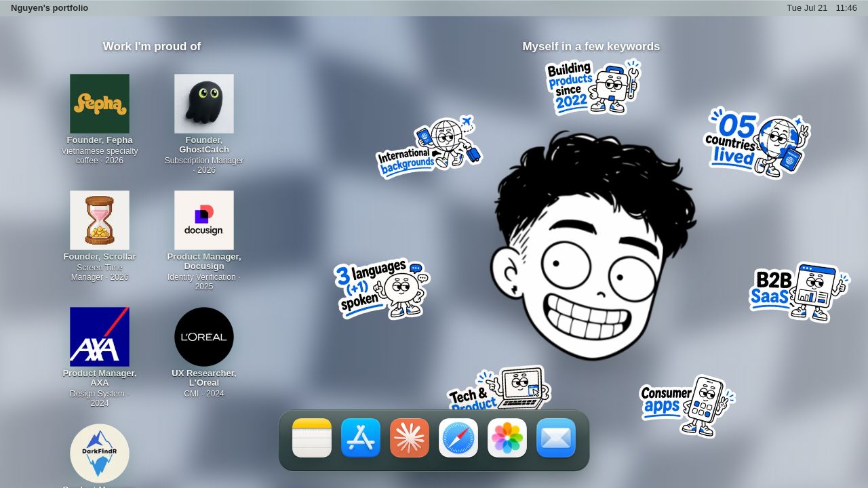
Task: Click the Building products since 2022 sticker
Action: point(593,87)
